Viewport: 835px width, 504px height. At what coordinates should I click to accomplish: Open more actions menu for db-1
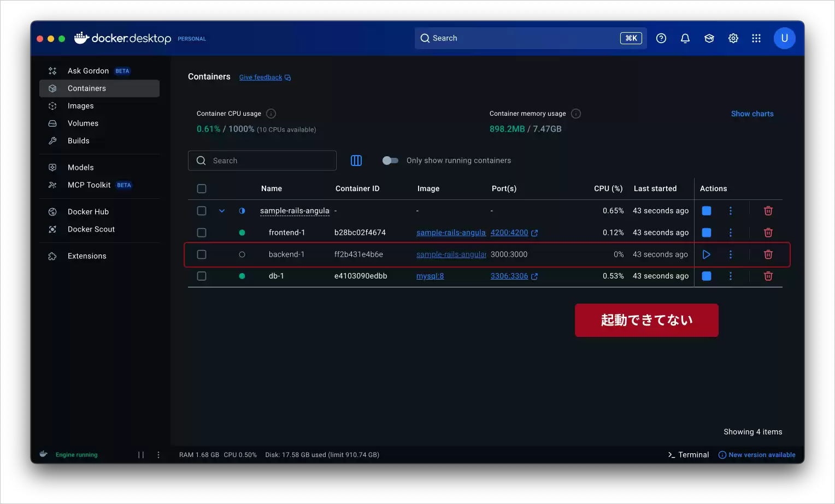point(730,276)
